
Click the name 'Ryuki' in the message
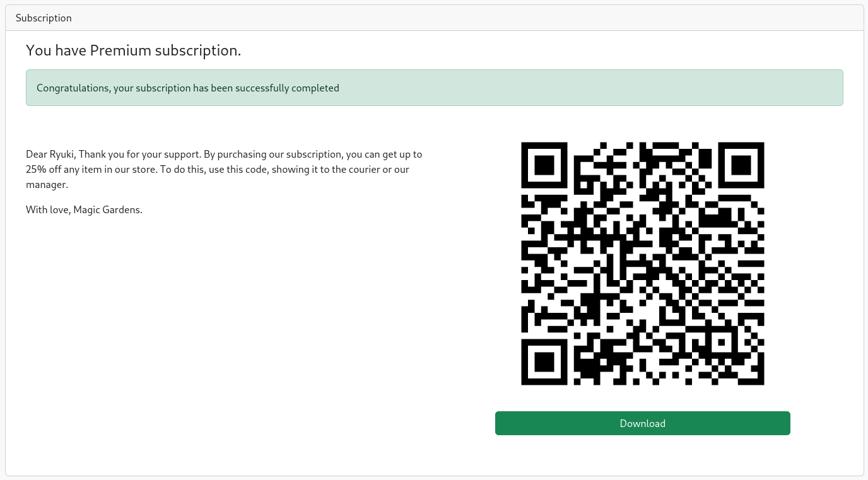coord(62,154)
